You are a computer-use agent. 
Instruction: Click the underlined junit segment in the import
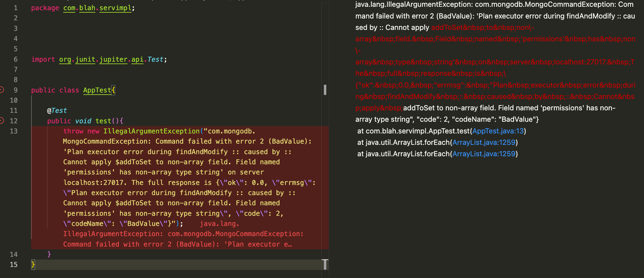click(x=85, y=59)
